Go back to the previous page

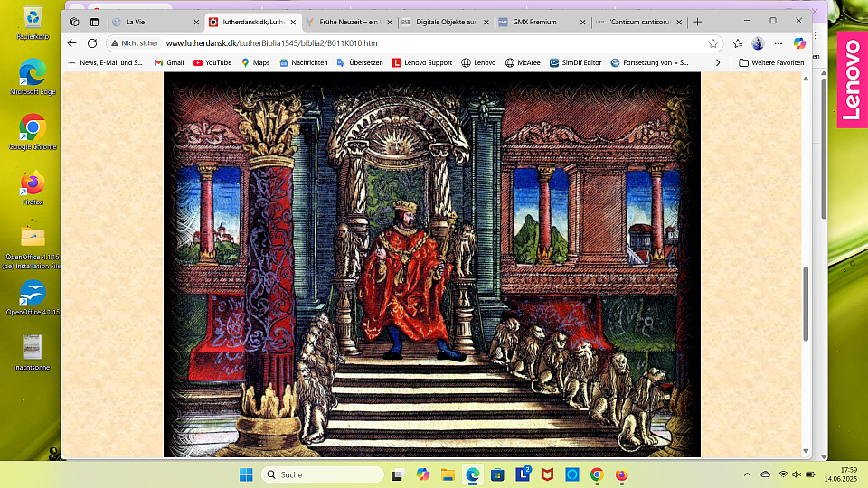[72, 43]
